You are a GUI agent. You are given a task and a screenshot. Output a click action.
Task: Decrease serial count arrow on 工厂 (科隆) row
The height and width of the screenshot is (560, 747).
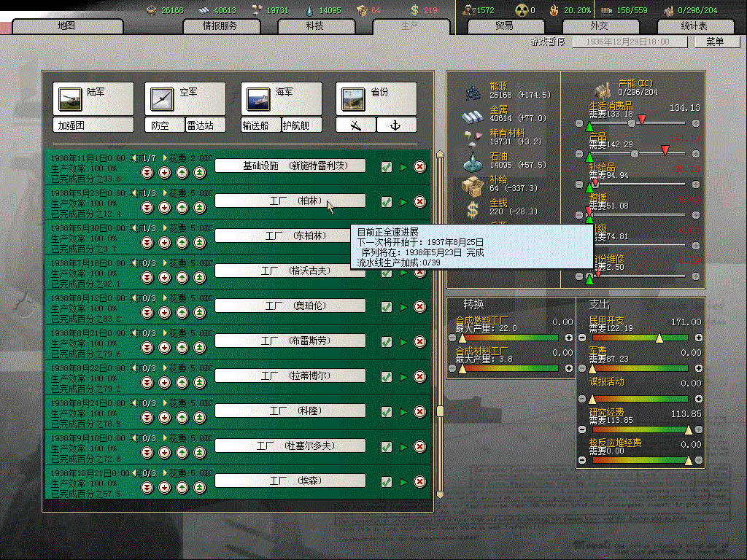[x=134, y=403]
